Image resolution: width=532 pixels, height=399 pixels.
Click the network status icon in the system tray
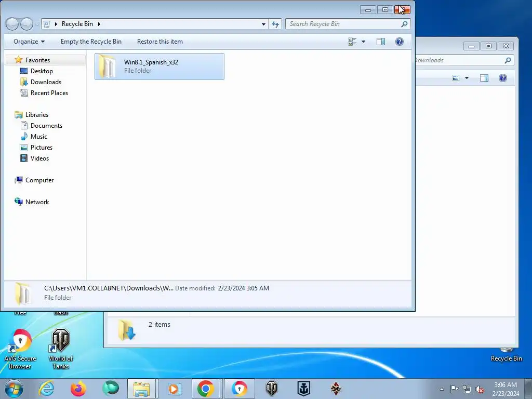coord(467,390)
